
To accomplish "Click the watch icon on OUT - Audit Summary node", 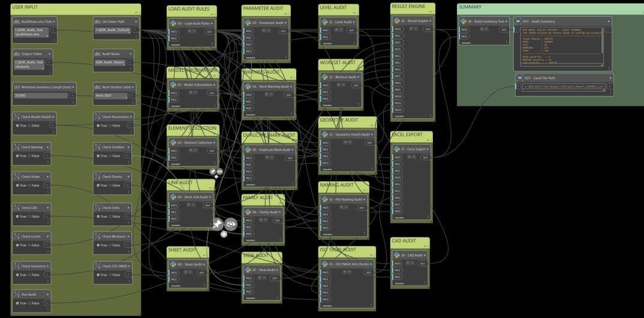I will (x=518, y=22).
